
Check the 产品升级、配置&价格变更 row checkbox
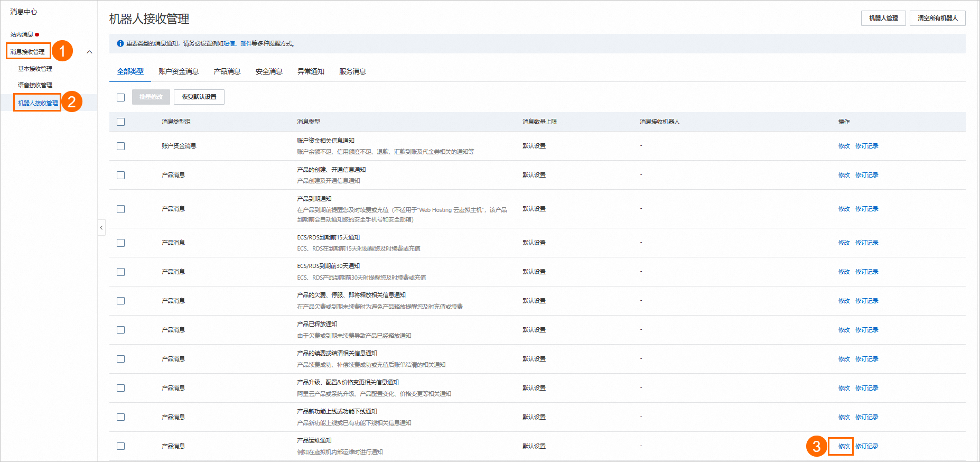click(x=121, y=388)
